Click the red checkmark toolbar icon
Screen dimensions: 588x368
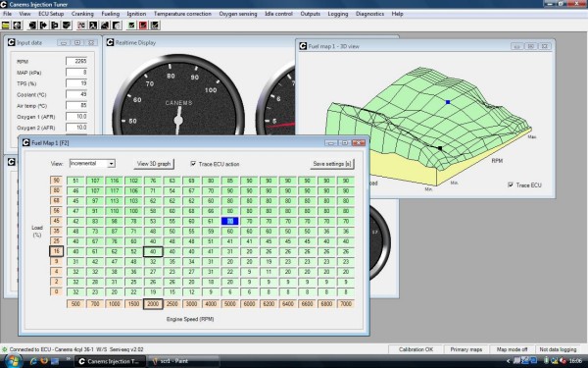(143, 26)
